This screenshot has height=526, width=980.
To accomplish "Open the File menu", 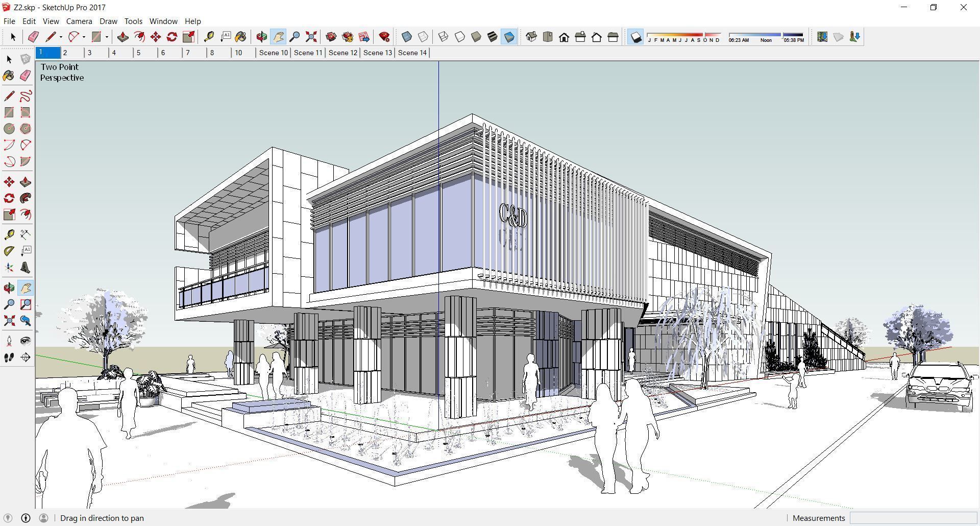I will [9, 21].
